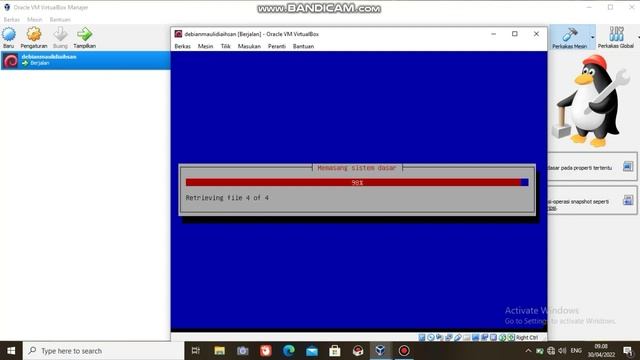Click the 98% installation progress bar
The height and width of the screenshot is (360, 640).
pos(357,182)
